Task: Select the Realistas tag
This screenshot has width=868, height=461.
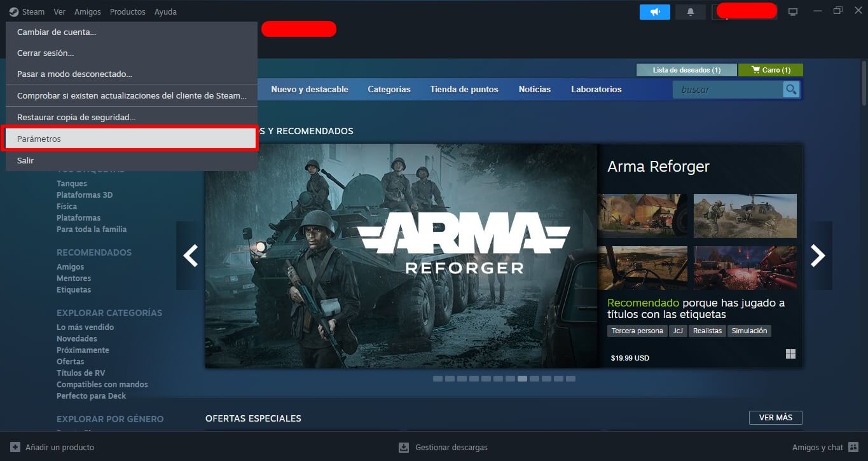Action: click(x=707, y=331)
